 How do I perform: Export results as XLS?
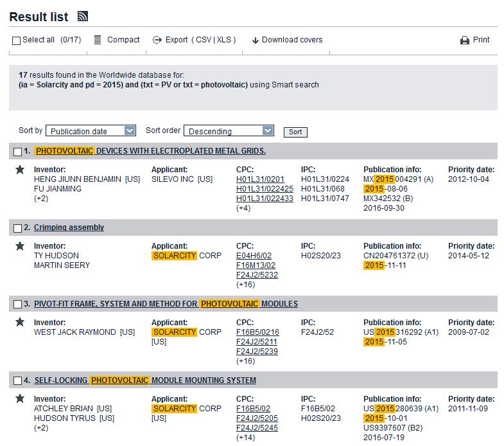(x=223, y=40)
